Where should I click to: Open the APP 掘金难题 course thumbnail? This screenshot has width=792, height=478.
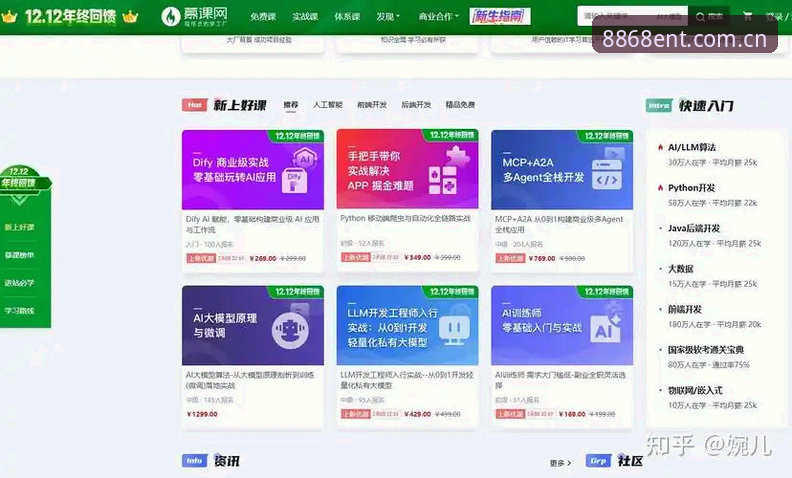407,169
